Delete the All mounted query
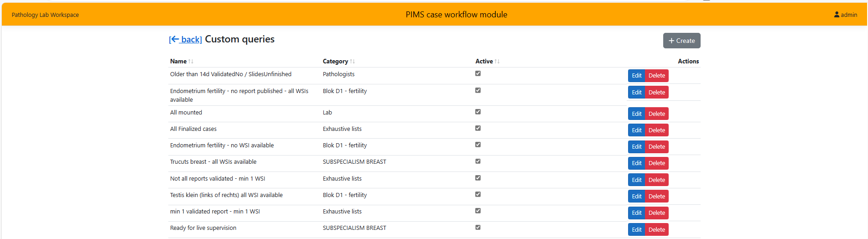 click(x=656, y=114)
